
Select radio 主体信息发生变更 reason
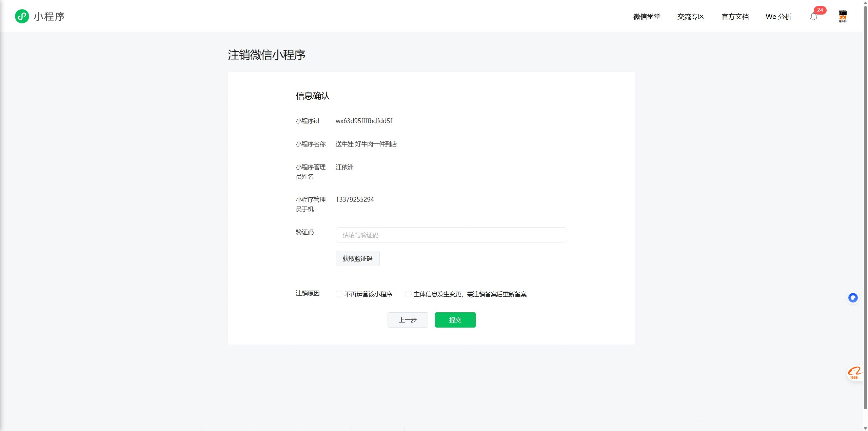(x=408, y=294)
